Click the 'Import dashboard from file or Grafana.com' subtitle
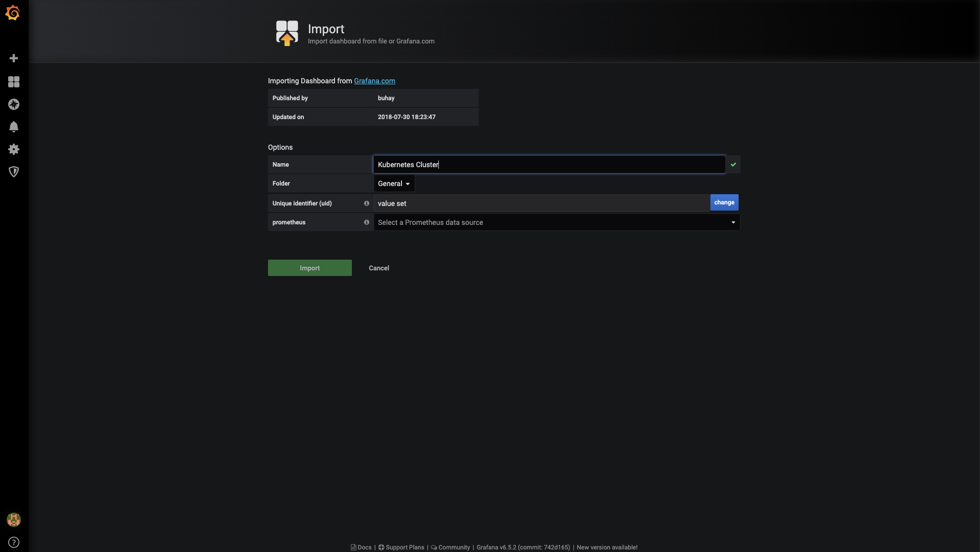980x552 pixels. pos(371,41)
